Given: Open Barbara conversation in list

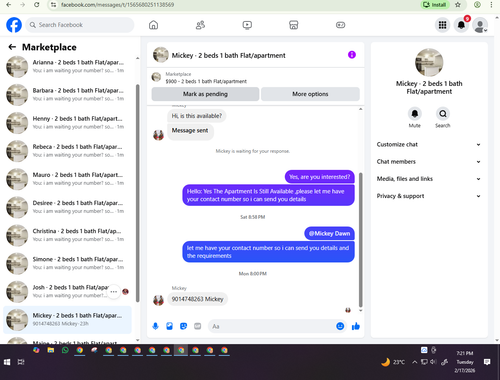Looking at the screenshot, I should [68, 95].
